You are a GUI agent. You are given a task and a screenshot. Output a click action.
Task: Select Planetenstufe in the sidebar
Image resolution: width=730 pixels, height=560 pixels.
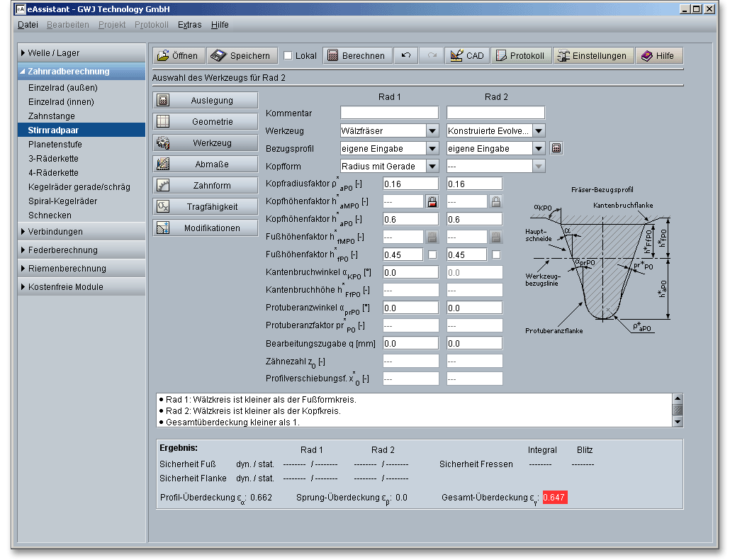tap(55, 145)
